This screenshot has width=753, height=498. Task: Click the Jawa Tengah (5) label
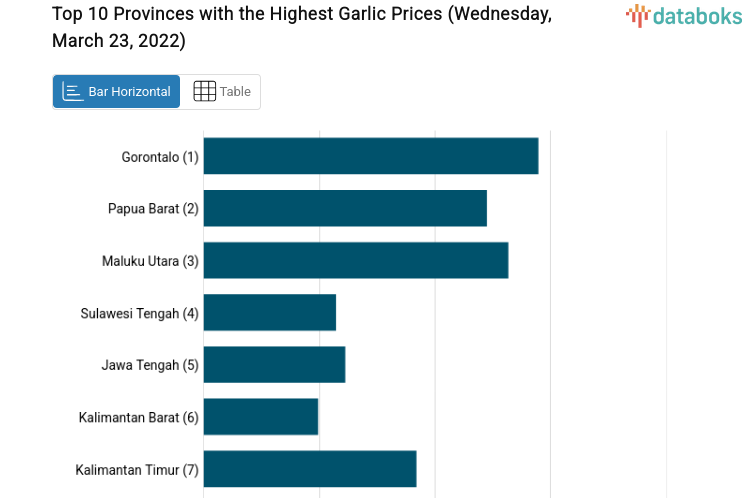pos(150,365)
